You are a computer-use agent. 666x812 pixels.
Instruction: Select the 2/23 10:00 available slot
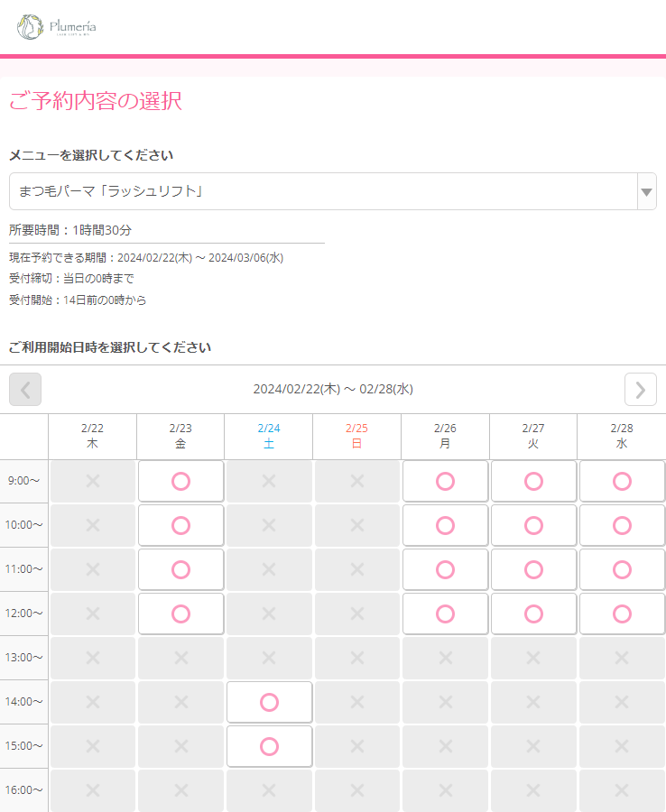pos(180,525)
